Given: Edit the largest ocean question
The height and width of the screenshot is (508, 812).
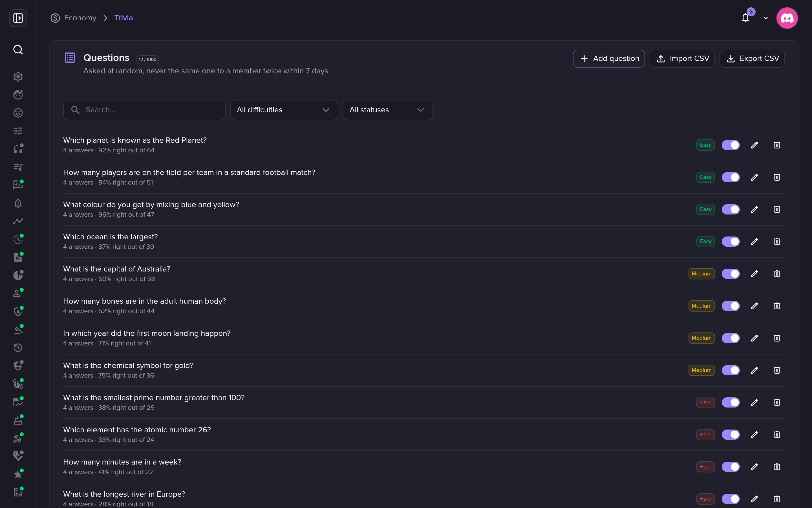Looking at the screenshot, I should point(754,242).
